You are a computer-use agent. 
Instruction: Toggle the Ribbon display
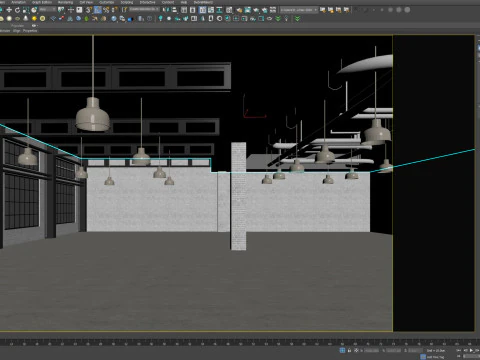(203, 10)
